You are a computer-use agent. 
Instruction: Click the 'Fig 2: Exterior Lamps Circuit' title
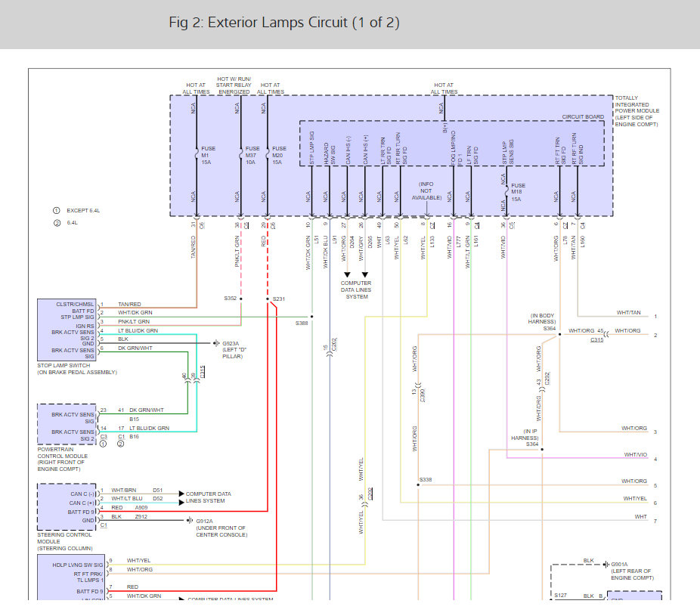(284, 23)
